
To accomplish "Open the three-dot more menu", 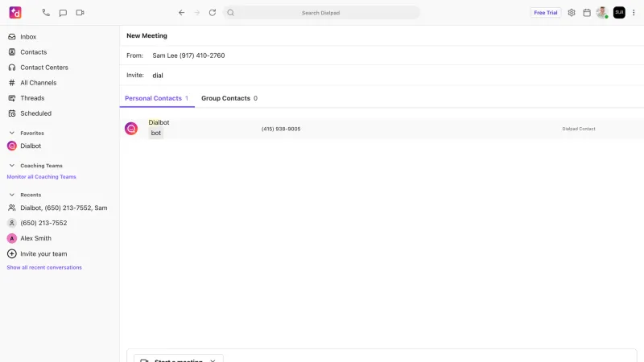I will 634,13.
